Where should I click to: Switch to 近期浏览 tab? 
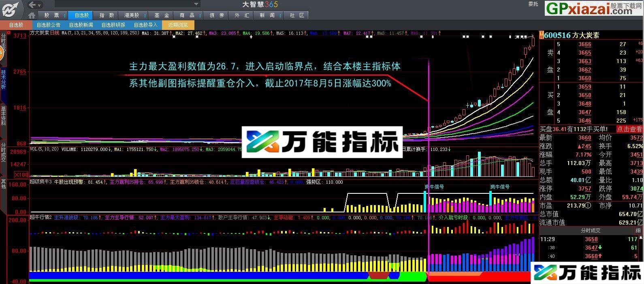click(178, 25)
